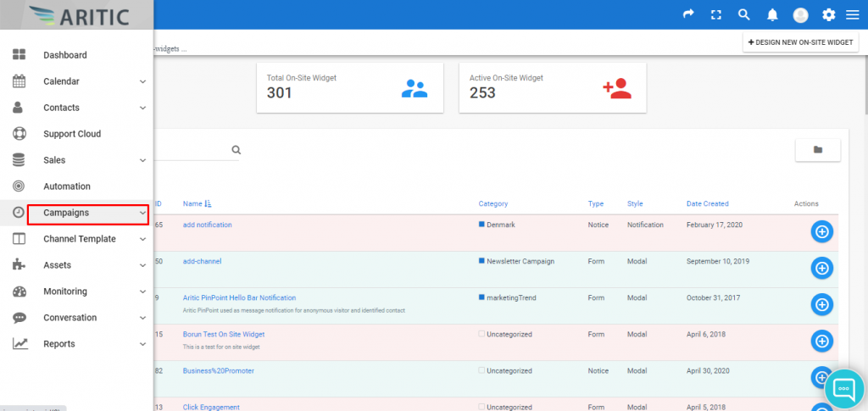The width and height of the screenshot is (868, 411).
Task: Open Click Engagement widget link
Action: tap(211, 407)
